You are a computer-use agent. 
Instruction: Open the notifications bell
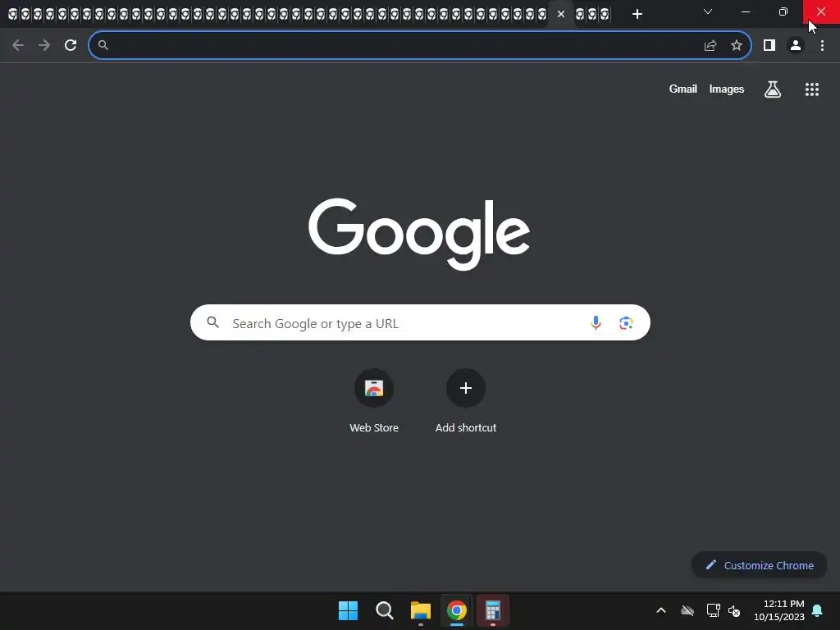coord(818,610)
